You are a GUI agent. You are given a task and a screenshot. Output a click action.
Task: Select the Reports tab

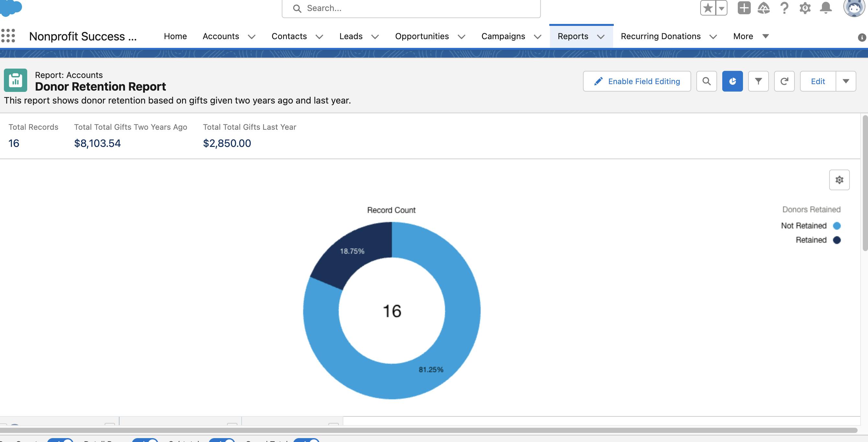pyautogui.click(x=573, y=36)
